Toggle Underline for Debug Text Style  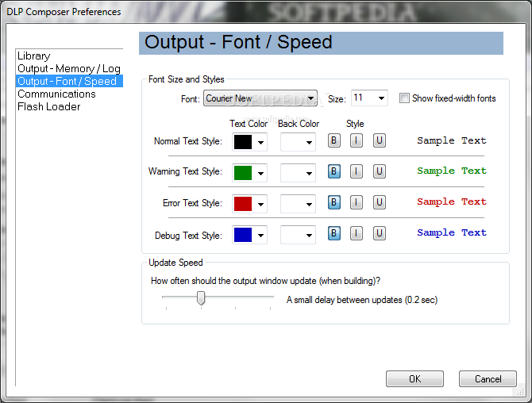pyautogui.click(x=380, y=233)
